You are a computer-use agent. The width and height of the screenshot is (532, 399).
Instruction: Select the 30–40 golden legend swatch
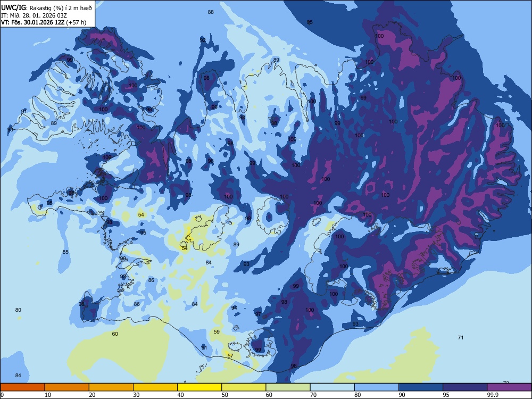click(155, 387)
